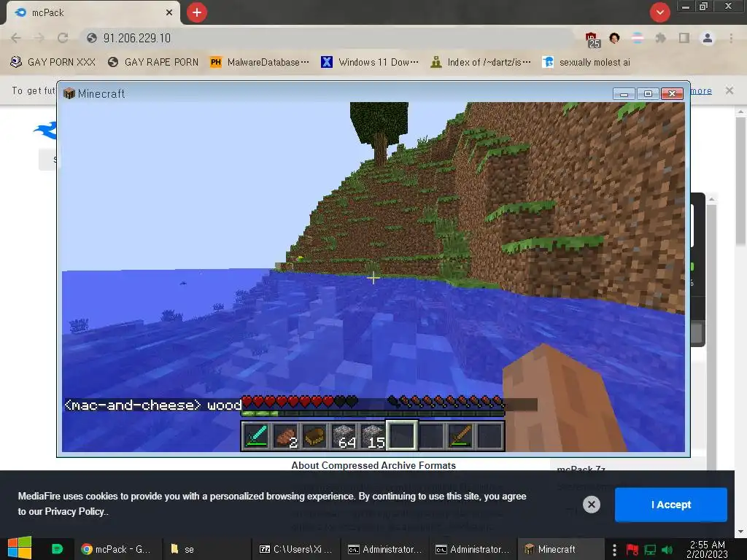Open the three-dot browser menu
The image size is (747, 560).
tap(731, 38)
